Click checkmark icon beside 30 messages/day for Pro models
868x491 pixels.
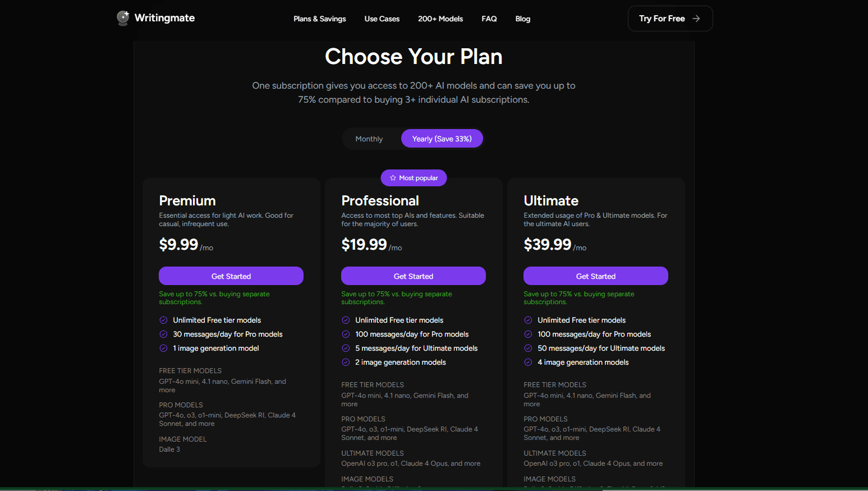[x=163, y=334]
